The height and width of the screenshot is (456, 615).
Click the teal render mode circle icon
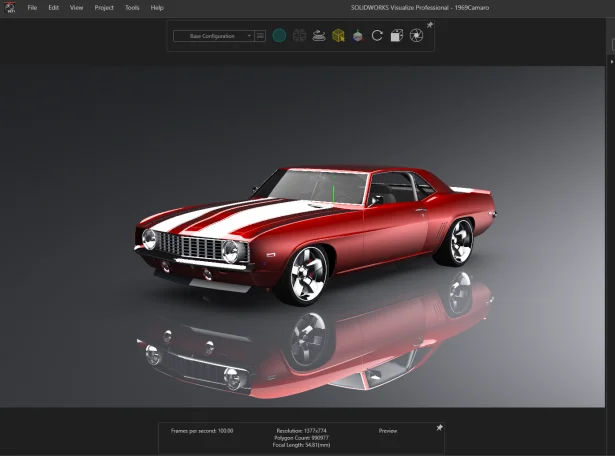click(279, 36)
